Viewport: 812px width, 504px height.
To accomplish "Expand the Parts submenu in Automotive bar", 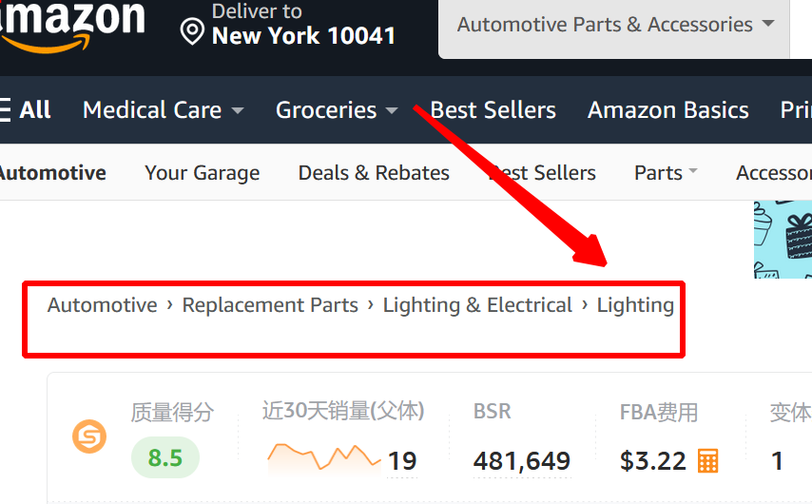I will (666, 172).
